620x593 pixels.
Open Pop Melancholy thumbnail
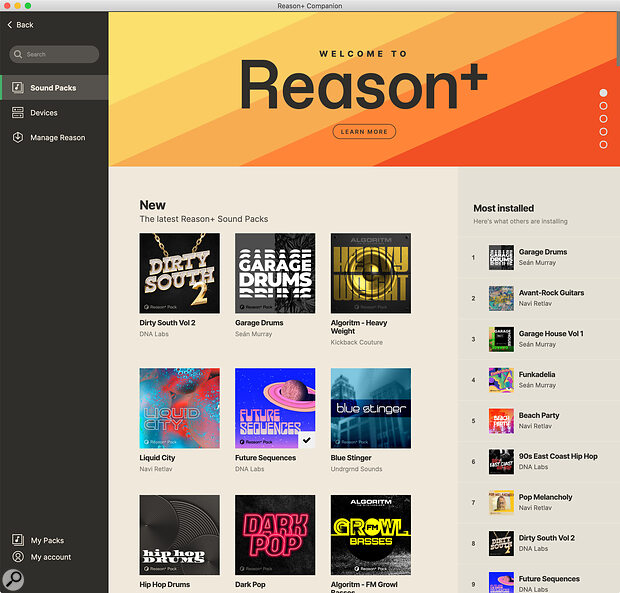point(501,502)
